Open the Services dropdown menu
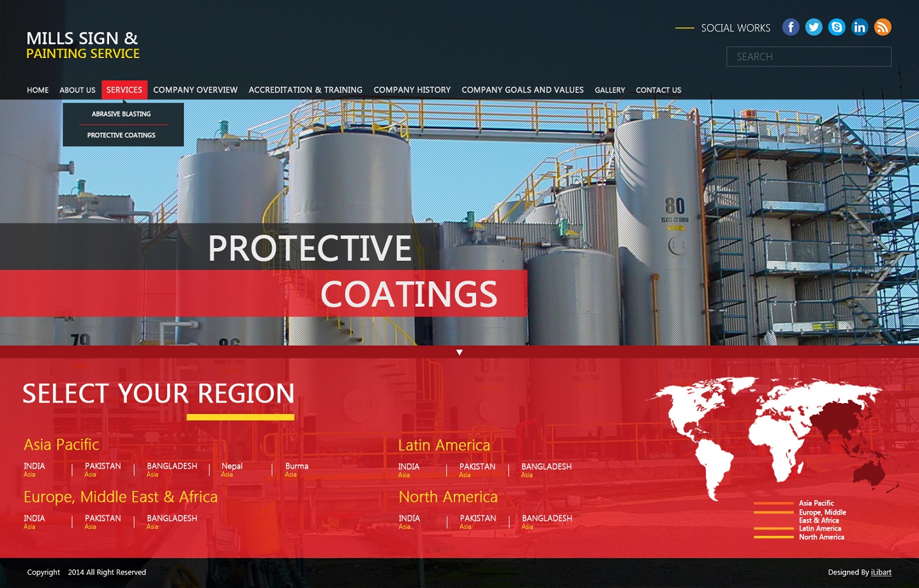 pyautogui.click(x=124, y=90)
